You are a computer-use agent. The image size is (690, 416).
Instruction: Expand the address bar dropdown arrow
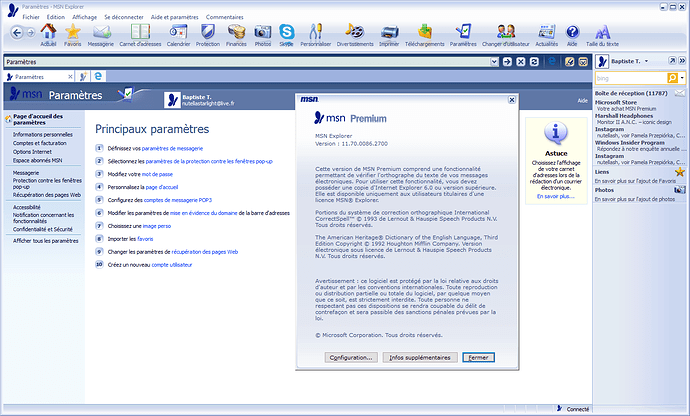493,62
